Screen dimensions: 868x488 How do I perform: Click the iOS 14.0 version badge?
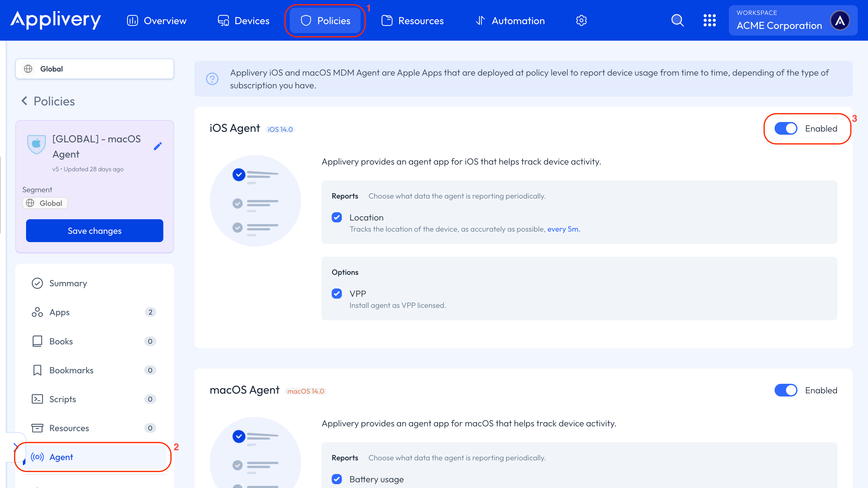280,129
